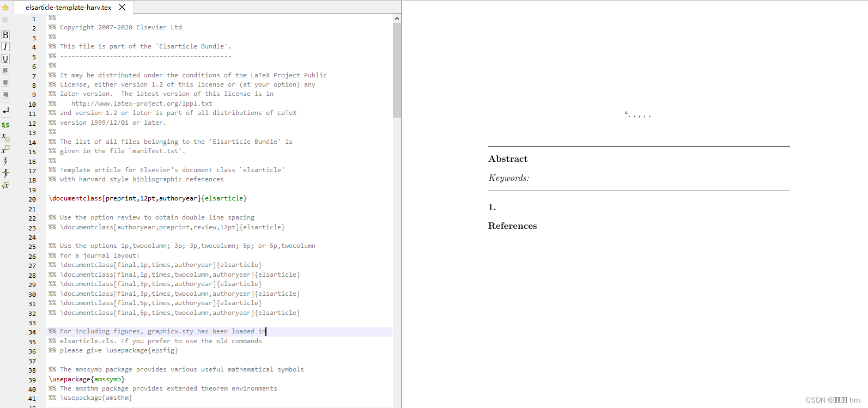This screenshot has width=868, height=408.
Task: Click the 'elsarticle.cls. If you prefer' comment line
Action: (x=155, y=341)
